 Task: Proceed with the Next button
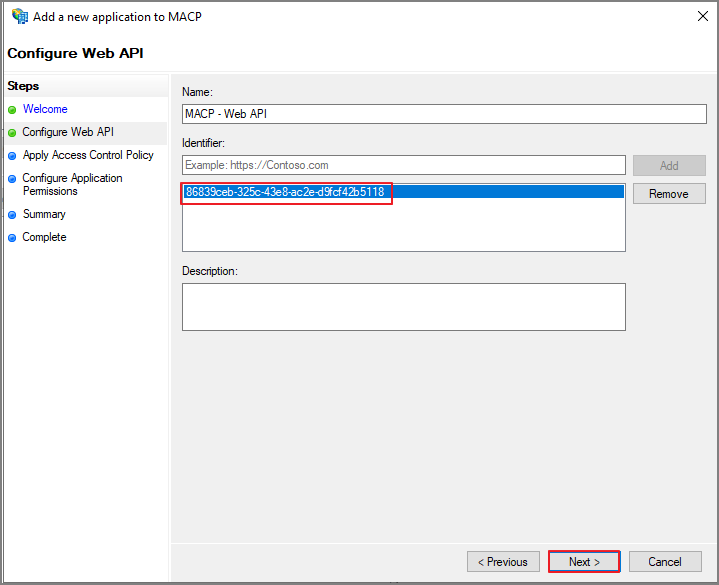click(x=584, y=562)
